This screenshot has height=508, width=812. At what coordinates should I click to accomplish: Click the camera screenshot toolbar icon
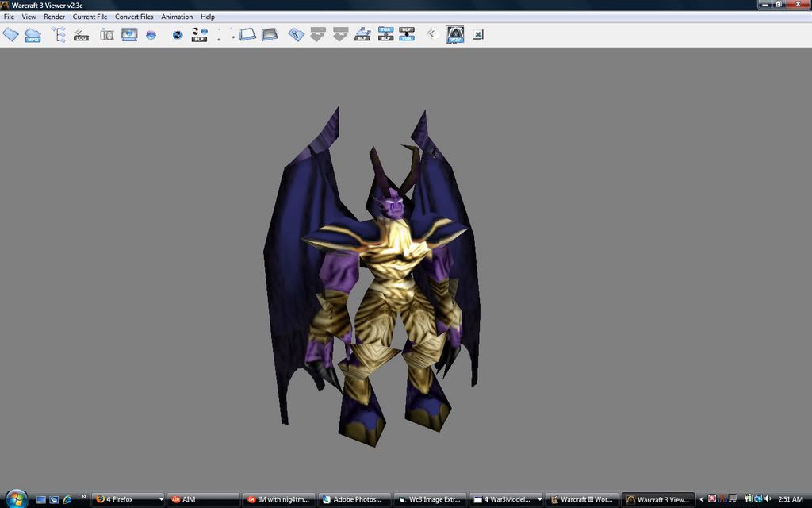pos(107,35)
